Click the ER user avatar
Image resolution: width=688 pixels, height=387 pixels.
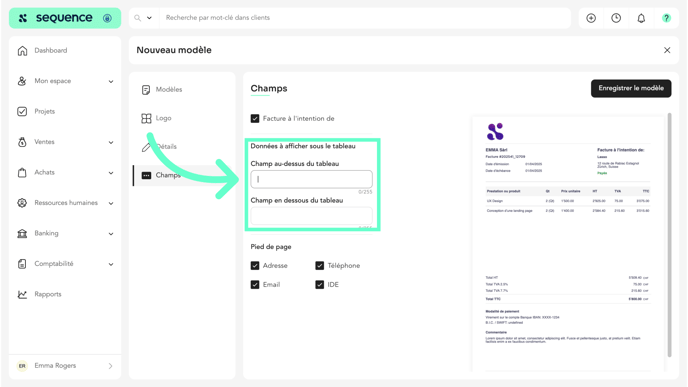coord(22,366)
